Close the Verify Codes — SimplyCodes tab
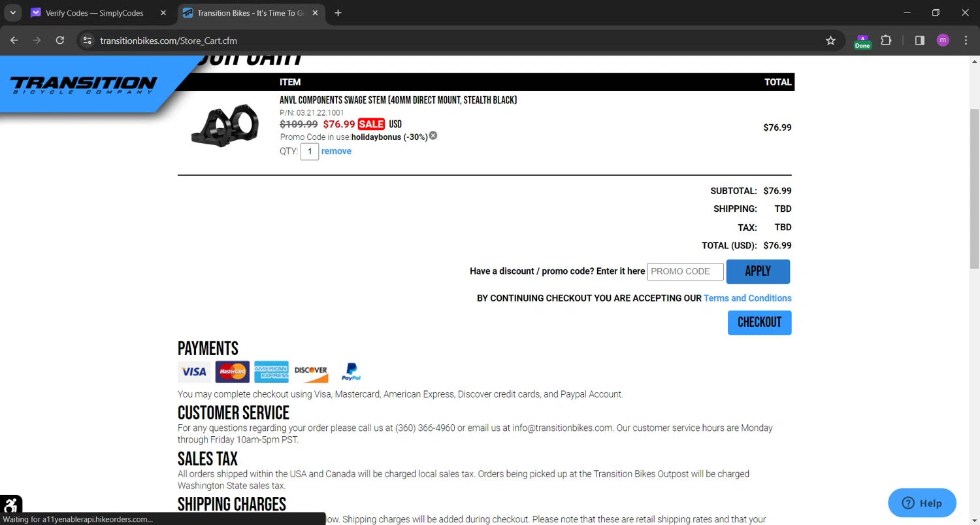980x525 pixels. point(163,13)
